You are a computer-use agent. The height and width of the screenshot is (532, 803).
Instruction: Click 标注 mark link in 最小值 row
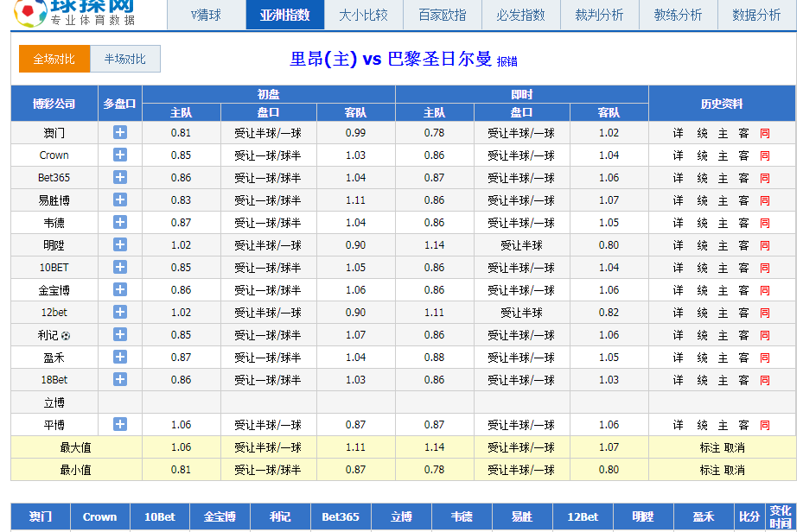pos(711,470)
